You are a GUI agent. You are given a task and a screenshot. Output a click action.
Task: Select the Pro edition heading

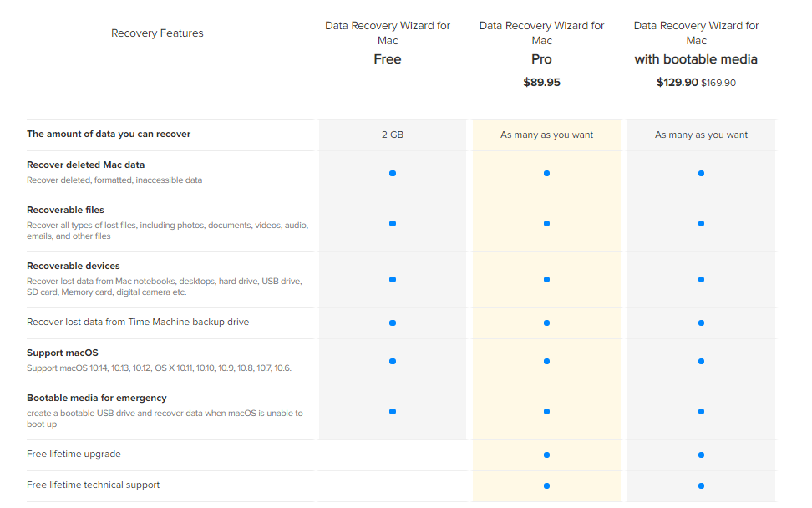coord(541,59)
